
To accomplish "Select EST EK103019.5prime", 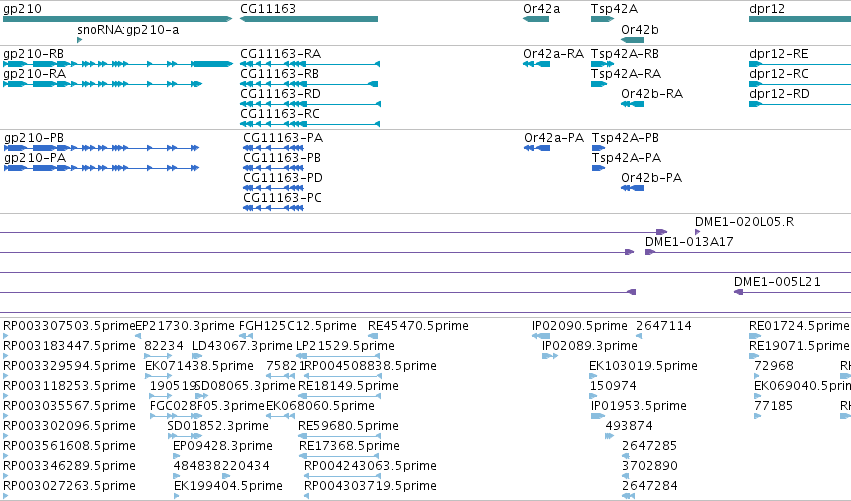I will [643, 366].
